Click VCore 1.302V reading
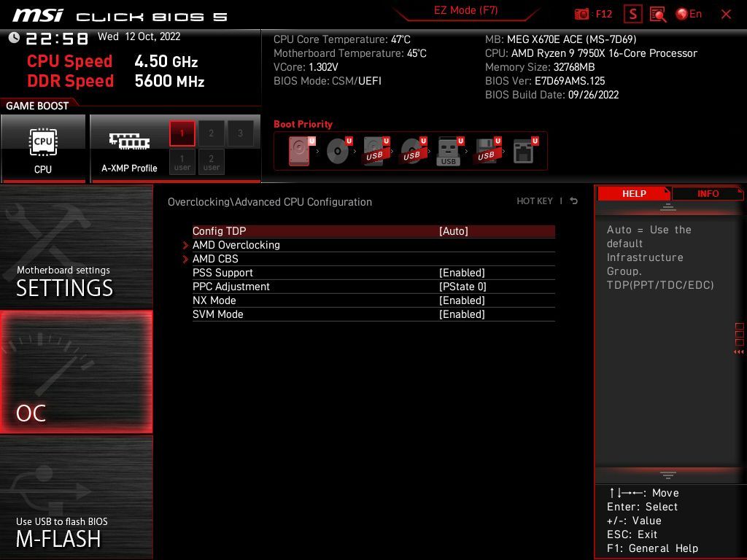The height and width of the screenshot is (560, 747). coord(306,67)
